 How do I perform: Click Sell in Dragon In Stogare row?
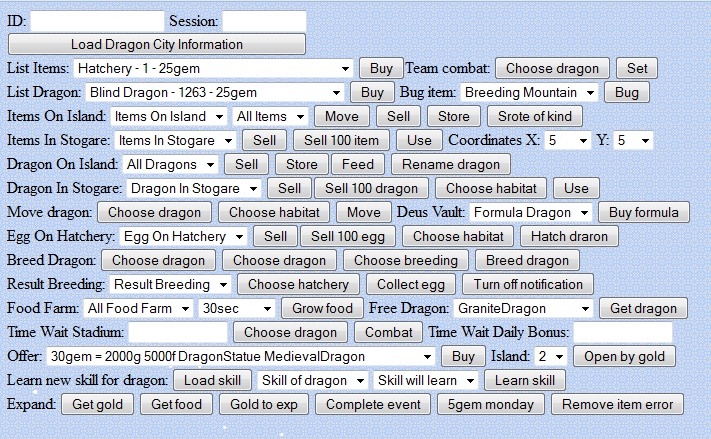[x=289, y=189]
